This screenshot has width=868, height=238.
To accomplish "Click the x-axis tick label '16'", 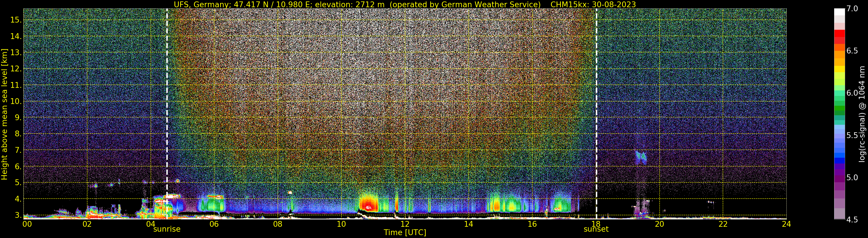I will [532, 224].
